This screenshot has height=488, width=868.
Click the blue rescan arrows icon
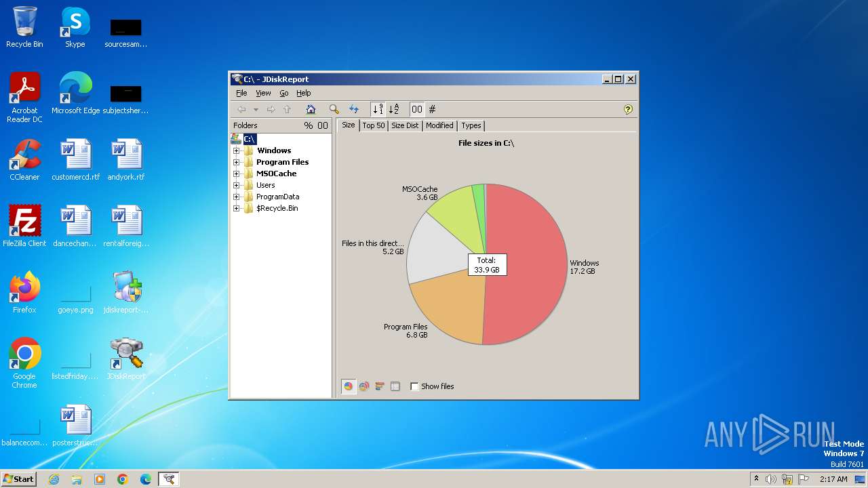point(354,109)
